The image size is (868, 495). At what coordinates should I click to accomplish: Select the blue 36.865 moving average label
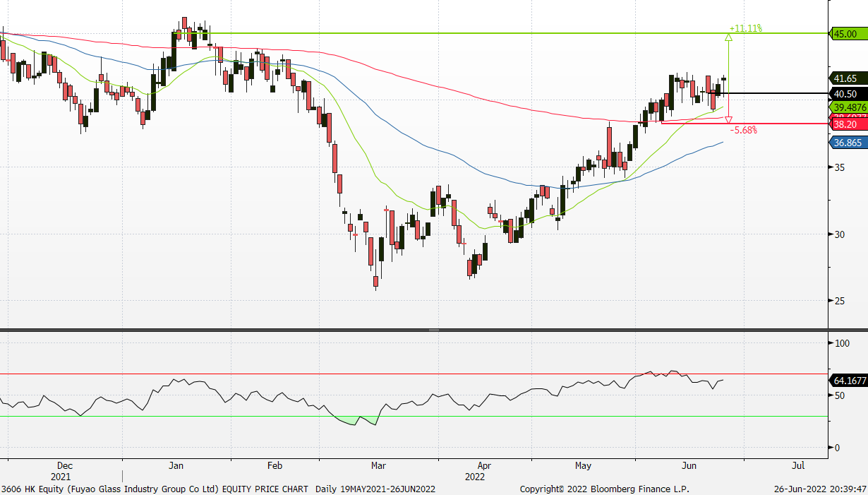[848, 143]
